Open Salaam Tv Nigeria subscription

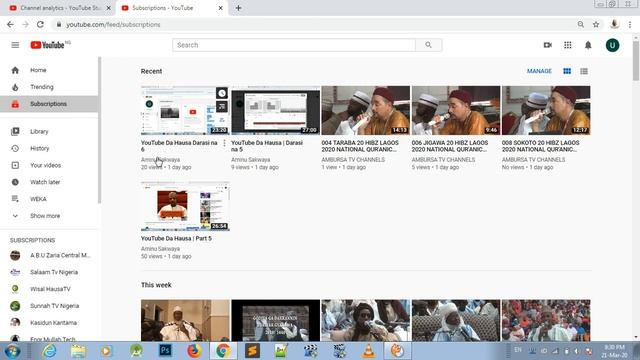(49, 272)
